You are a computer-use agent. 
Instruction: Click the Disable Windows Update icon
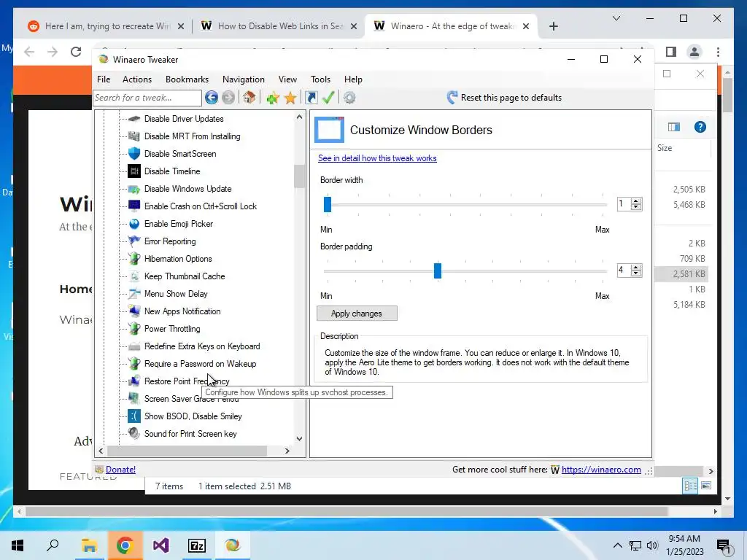[134, 189]
